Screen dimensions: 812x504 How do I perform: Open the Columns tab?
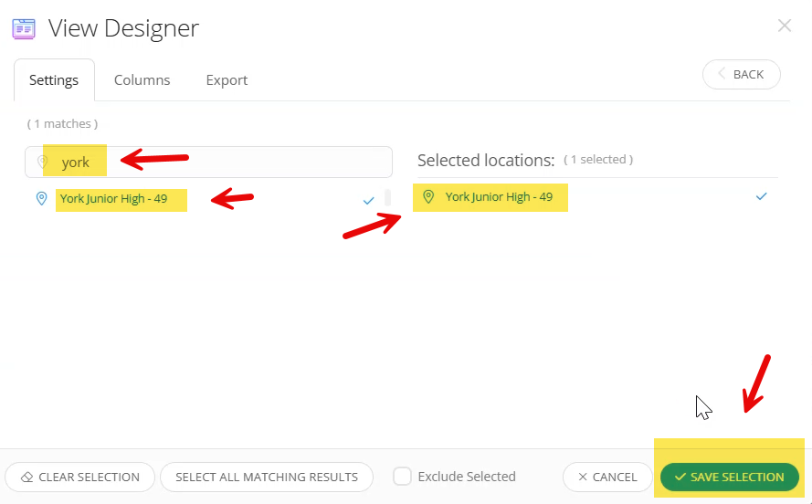(142, 80)
